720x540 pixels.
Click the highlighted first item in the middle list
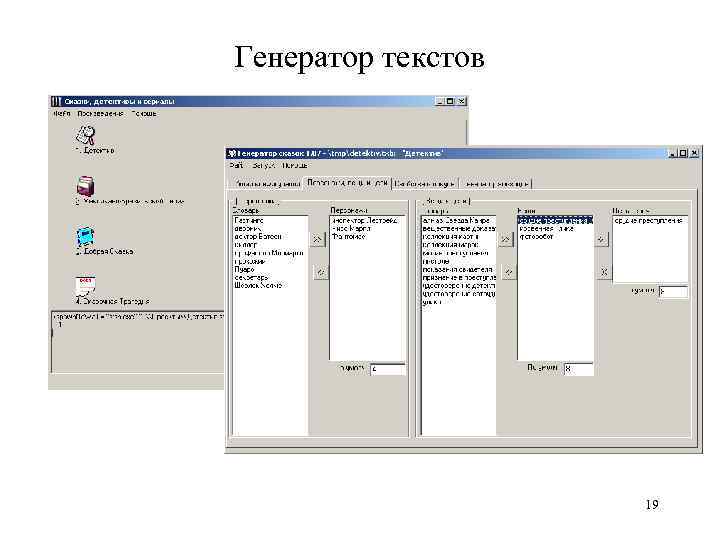555,220
